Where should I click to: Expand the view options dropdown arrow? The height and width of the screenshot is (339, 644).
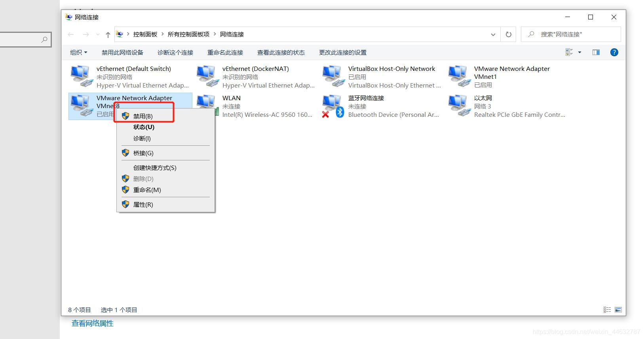[x=579, y=52]
